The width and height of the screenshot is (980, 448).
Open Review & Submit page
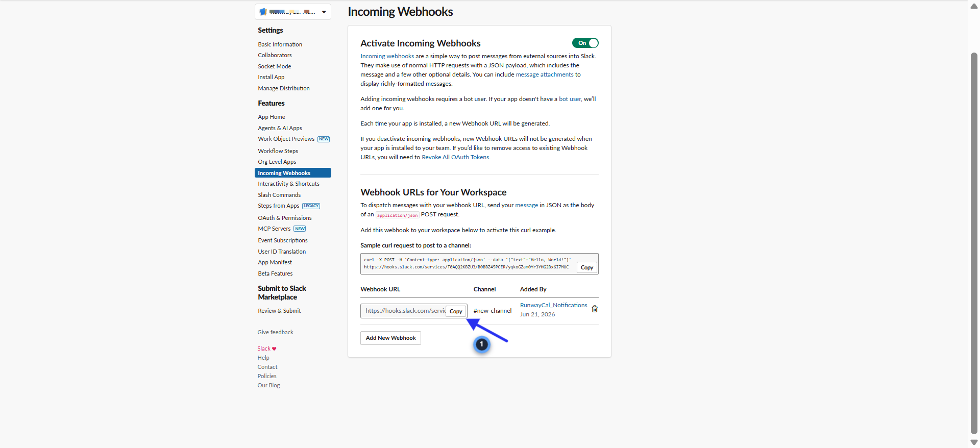[x=279, y=311]
